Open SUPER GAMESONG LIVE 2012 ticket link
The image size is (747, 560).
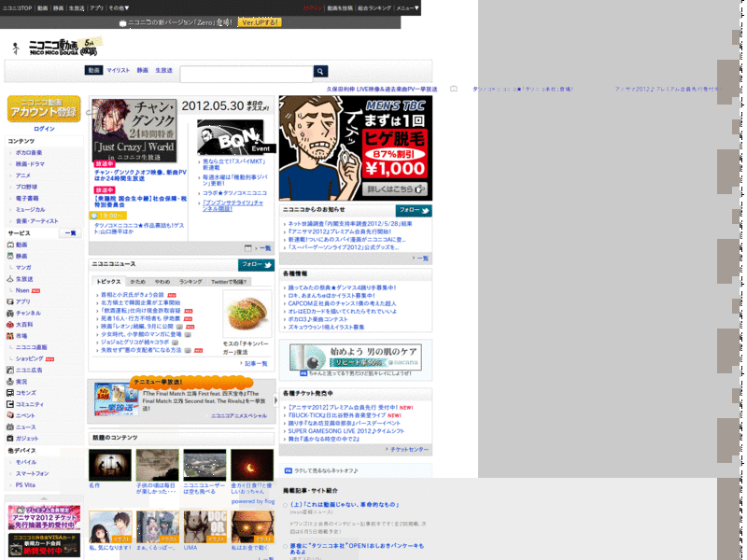pyautogui.click(x=345, y=431)
